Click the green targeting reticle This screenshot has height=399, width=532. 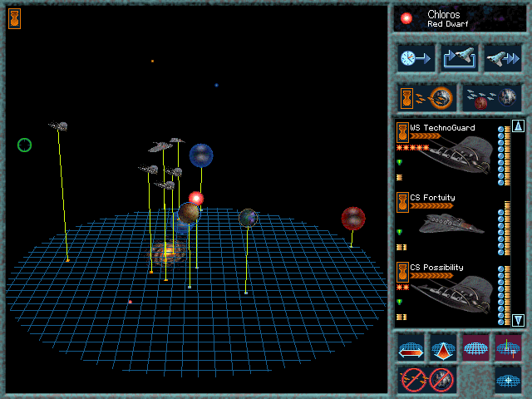[x=24, y=145]
